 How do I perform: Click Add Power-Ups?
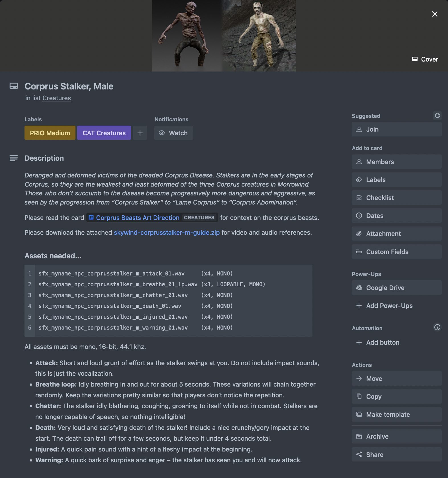(396, 306)
